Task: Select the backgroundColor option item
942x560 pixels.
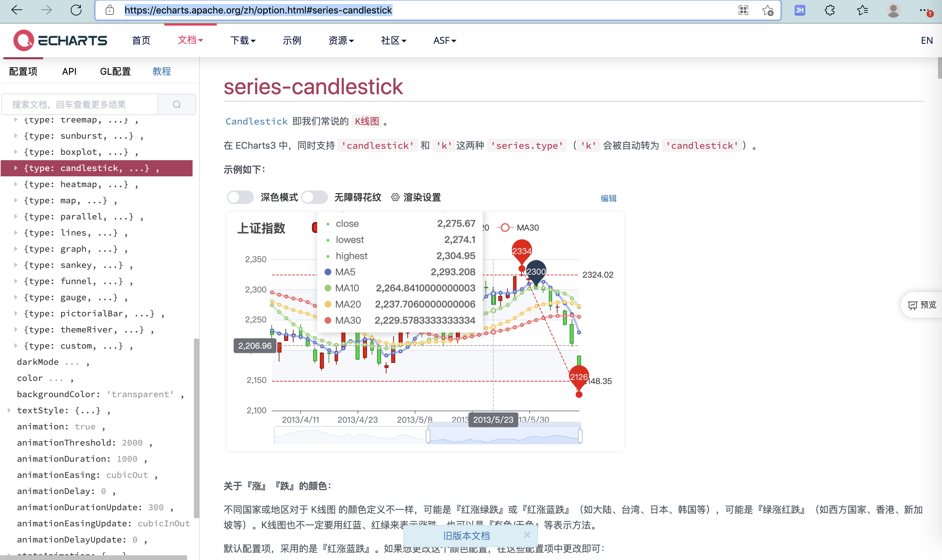Action: (x=100, y=394)
